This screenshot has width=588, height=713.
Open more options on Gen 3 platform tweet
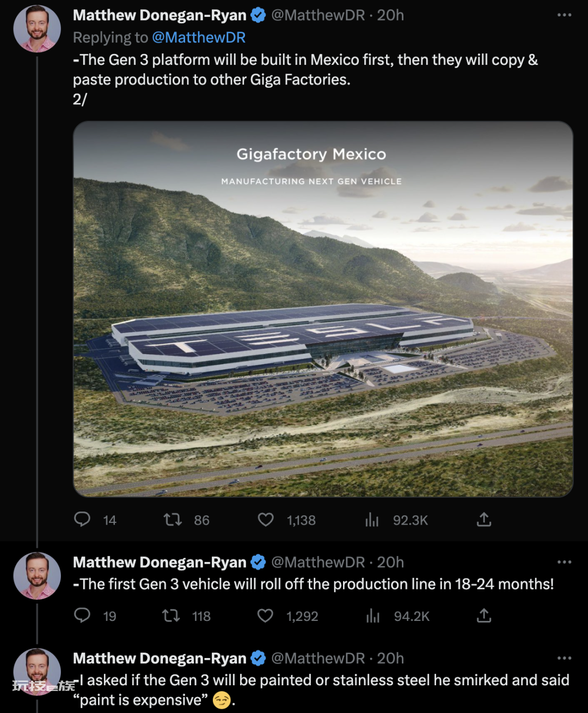565,15
